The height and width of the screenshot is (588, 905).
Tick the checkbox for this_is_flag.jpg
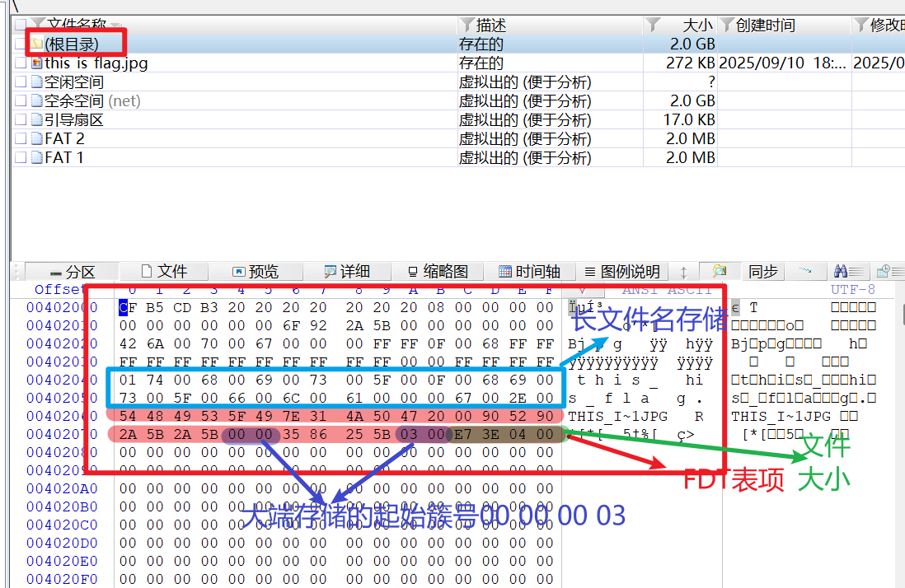click(21, 63)
